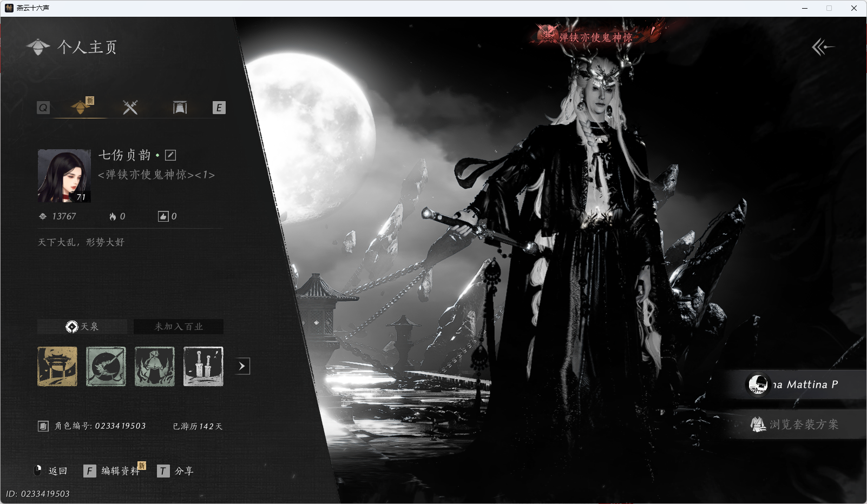Screen dimensions: 867x504
Task: Click the ID: 0233419503 text at bottom
Action: pos(38,494)
